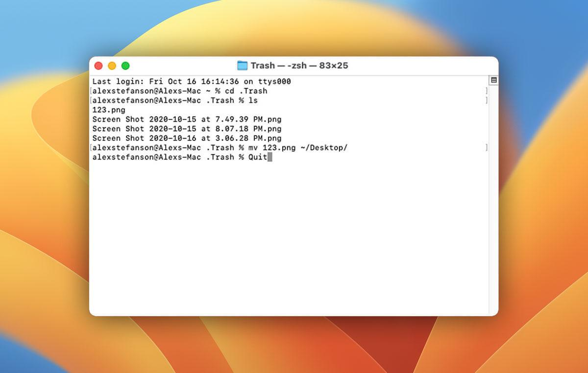Click the "cd .Trash" command line
The width and height of the screenshot is (588, 373).
[x=180, y=91]
